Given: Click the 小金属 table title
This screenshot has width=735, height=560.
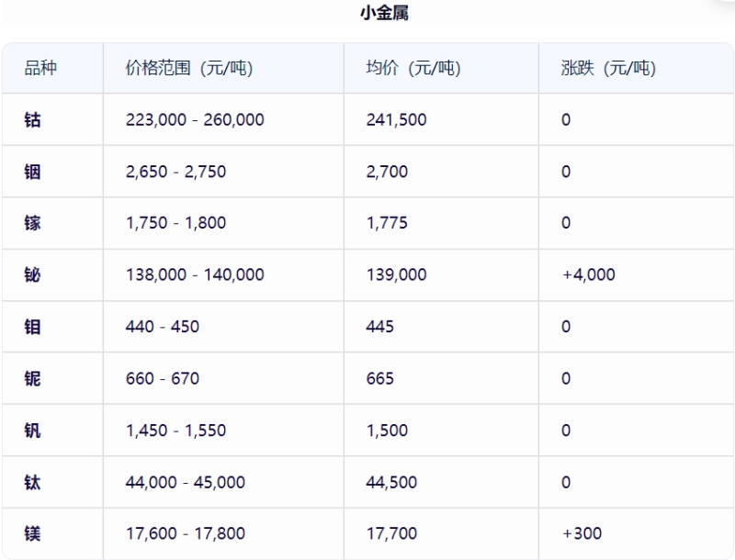Looking at the screenshot, I should tap(384, 14).
